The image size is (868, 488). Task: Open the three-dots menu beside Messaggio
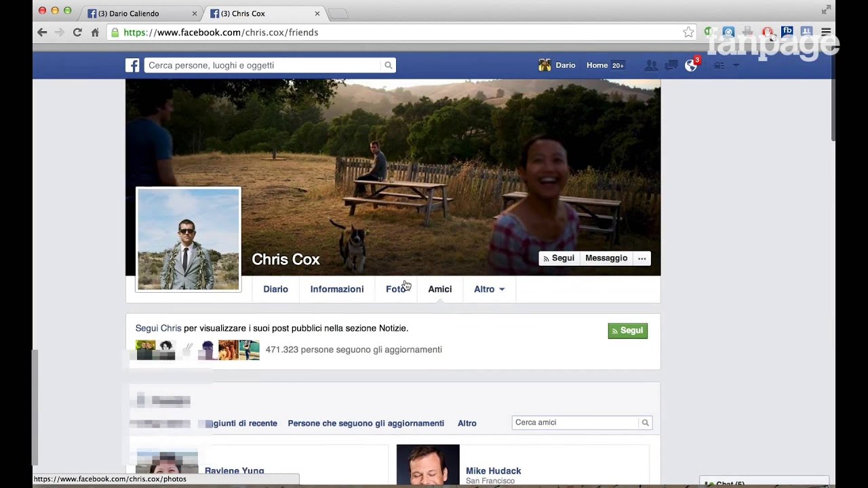tap(642, 258)
